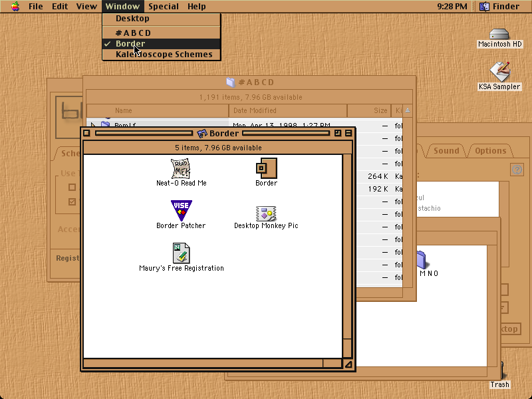Click the # A B C D window title text

(257, 82)
